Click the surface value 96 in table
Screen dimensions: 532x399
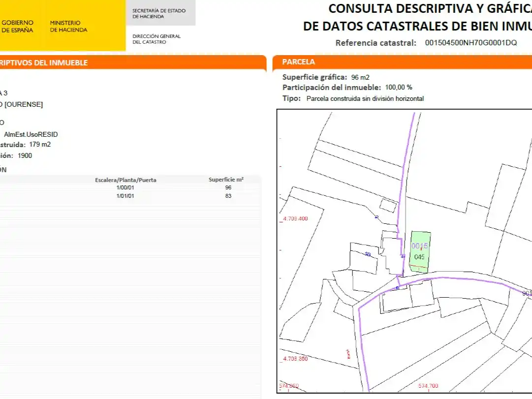pyautogui.click(x=228, y=187)
